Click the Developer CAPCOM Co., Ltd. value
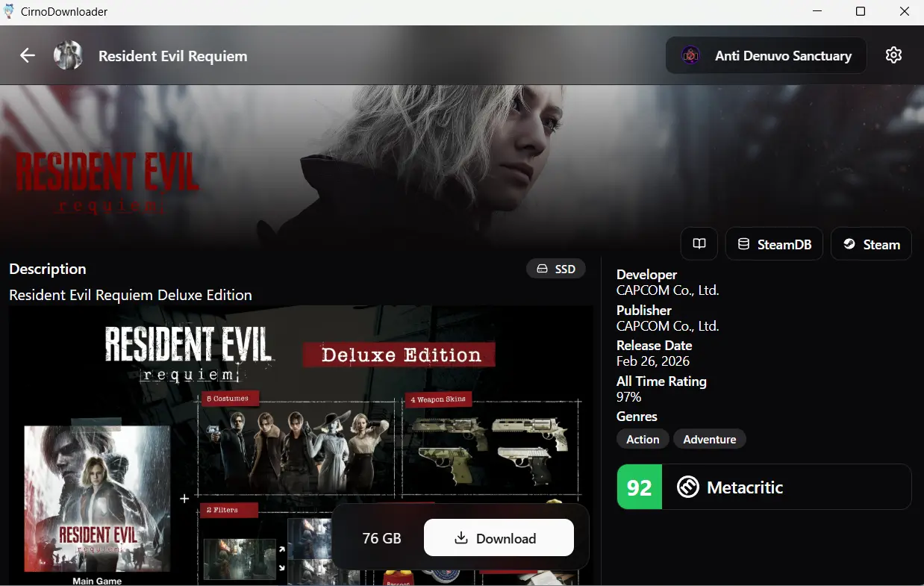The height and width of the screenshot is (586, 924). pos(667,290)
